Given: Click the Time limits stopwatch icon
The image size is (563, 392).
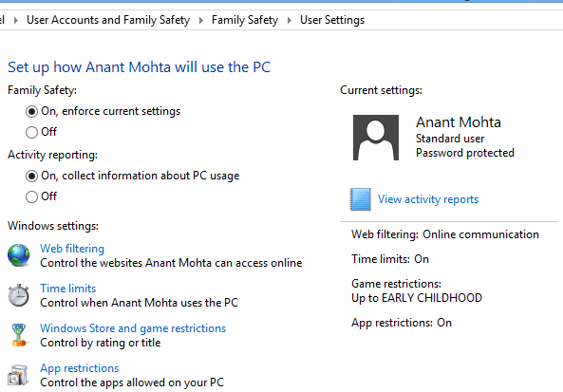Looking at the screenshot, I should pyautogui.click(x=19, y=295).
